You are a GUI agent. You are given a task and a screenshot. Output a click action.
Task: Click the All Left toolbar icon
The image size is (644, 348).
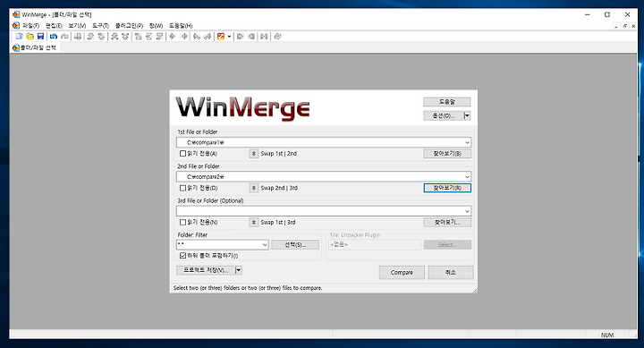pos(251,37)
